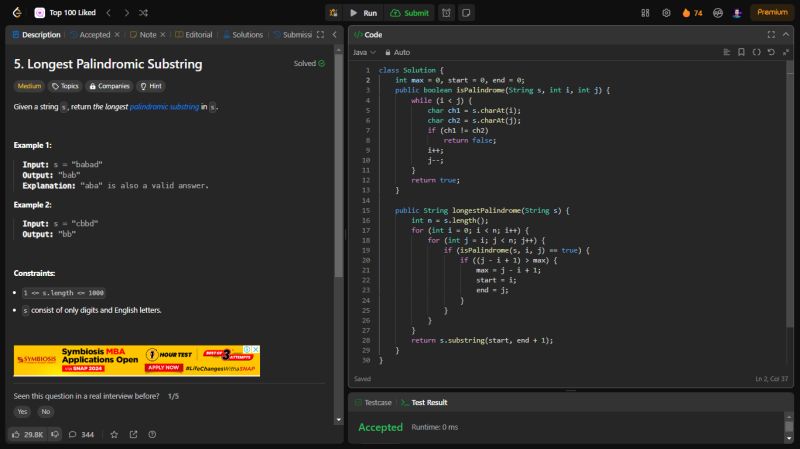Viewport: 800px width, 449px height.
Task: Open the Java language dropdown
Action: [x=364, y=52]
